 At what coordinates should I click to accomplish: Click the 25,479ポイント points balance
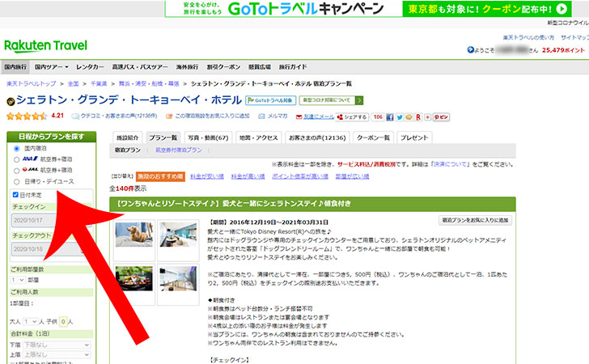[x=563, y=50]
